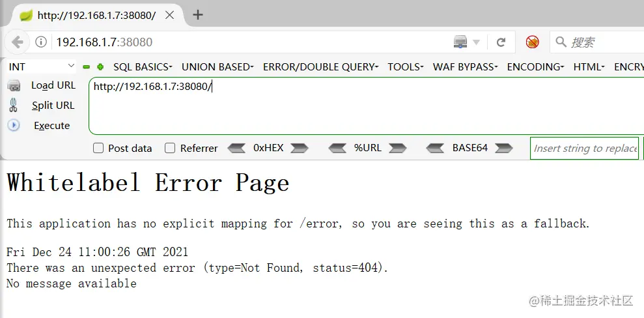Open the WAF BYPASS menu
The width and height of the screenshot is (644, 318).
pos(466,67)
